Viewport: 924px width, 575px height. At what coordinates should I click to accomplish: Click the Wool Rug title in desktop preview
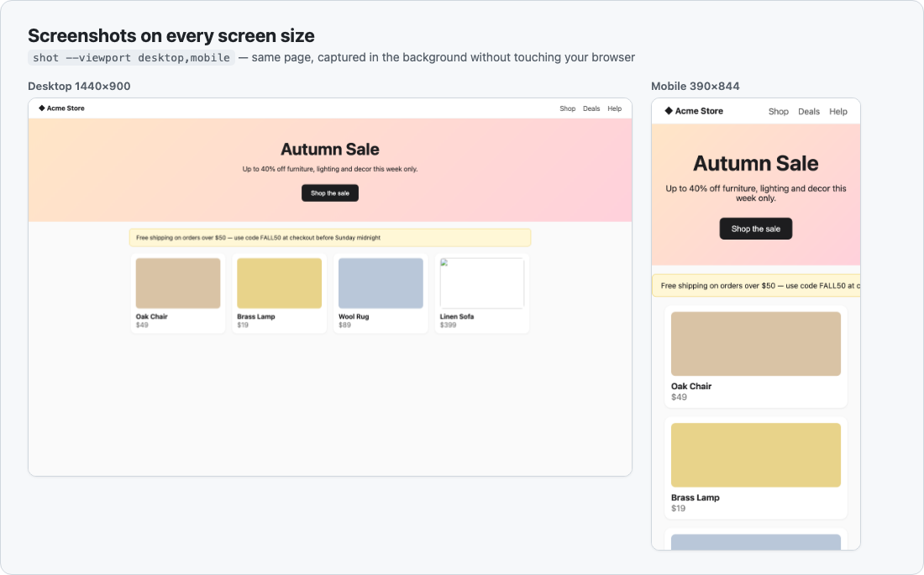[354, 317]
